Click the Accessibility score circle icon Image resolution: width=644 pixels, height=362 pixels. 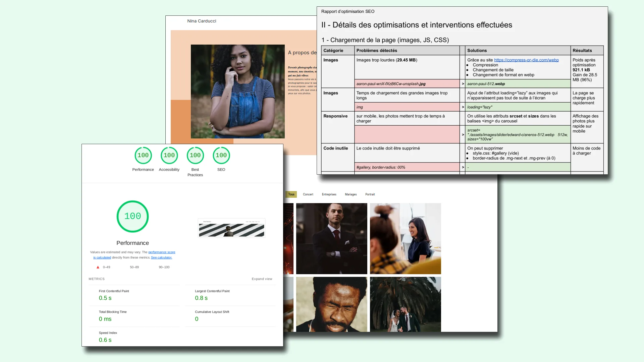coord(169,155)
